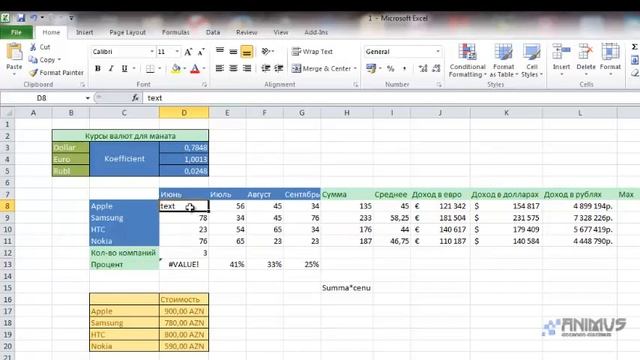
Task: Delete cells using Delete button
Action: tap(586, 60)
